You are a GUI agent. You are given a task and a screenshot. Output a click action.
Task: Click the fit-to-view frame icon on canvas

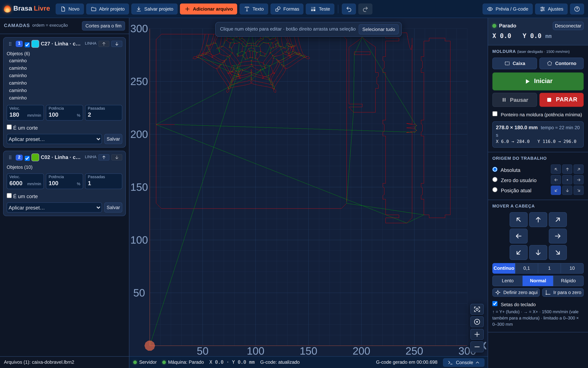click(x=477, y=309)
